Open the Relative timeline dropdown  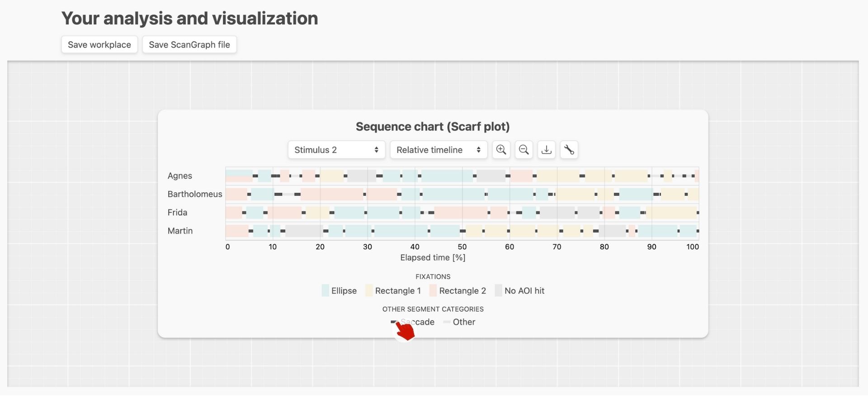439,150
